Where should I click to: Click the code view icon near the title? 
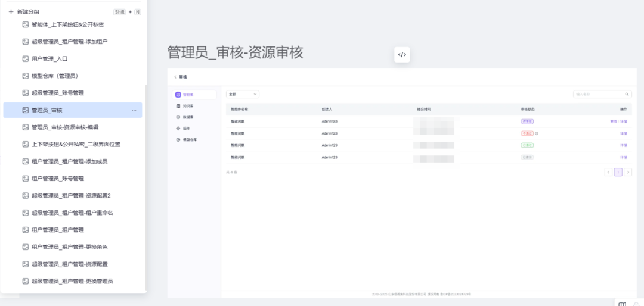[402, 55]
